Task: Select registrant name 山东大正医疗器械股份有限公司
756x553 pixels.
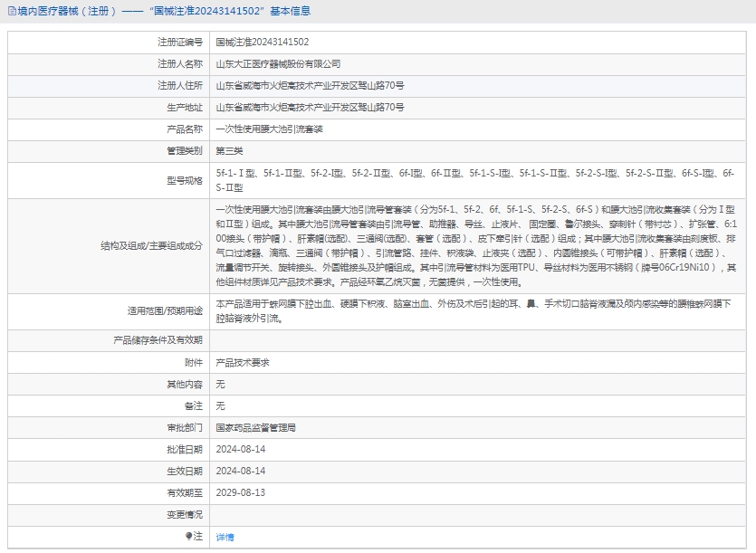Action: (x=278, y=63)
